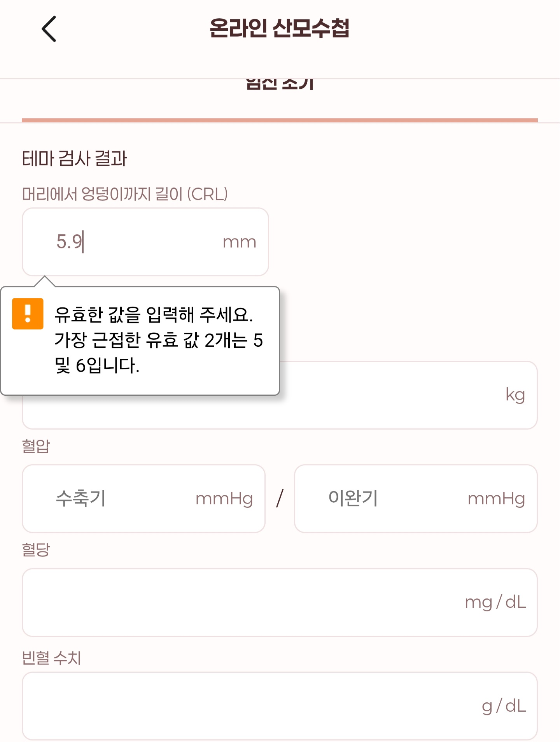Click the 머리에서 엉덩이까지 길이 (CRL) label
The height and width of the screenshot is (742, 560).
[x=124, y=194]
